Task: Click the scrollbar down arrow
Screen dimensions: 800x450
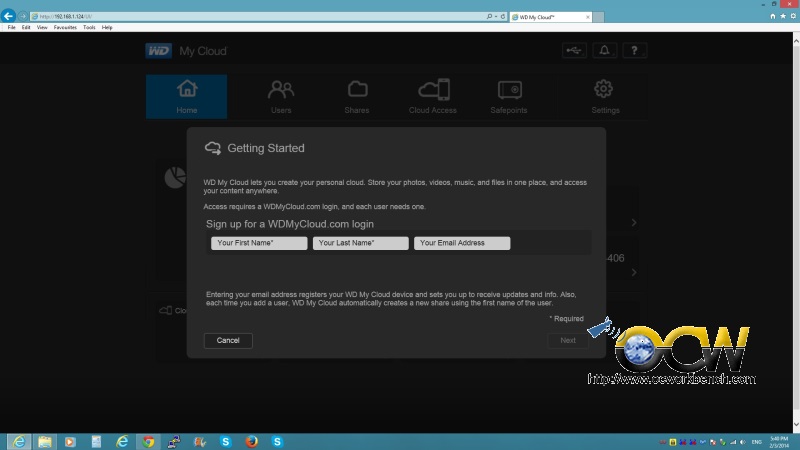Action: click(796, 424)
